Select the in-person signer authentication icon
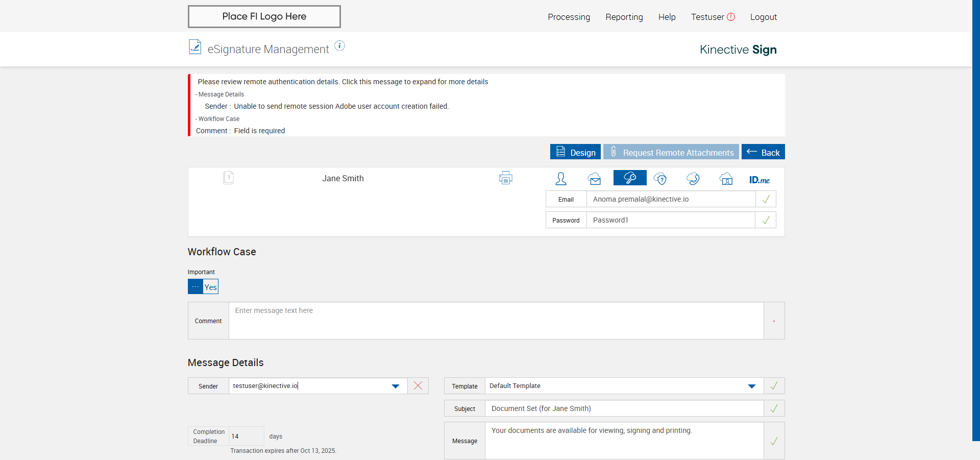This screenshot has width=980, height=460. [561, 179]
